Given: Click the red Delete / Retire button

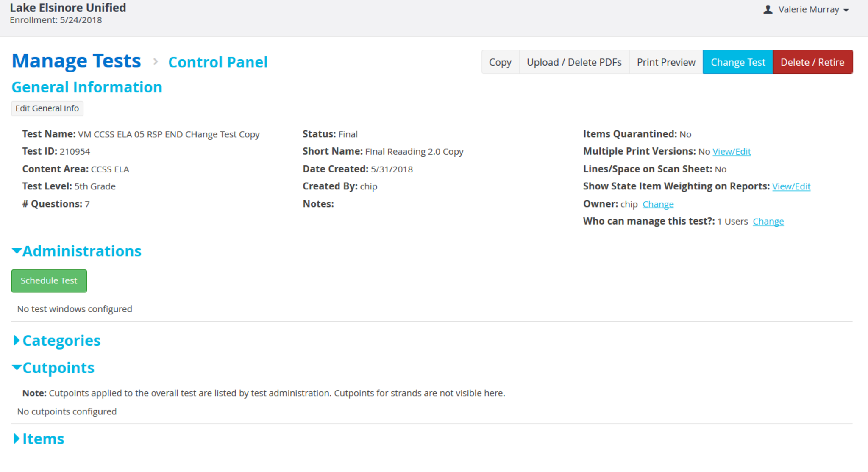Looking at the screenshot, I should tap(812, 62).
